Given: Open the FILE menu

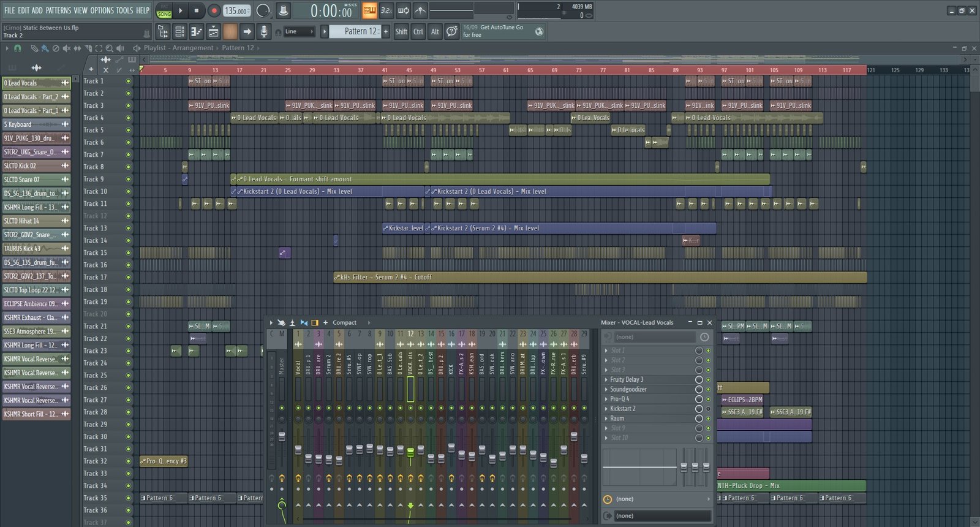Looking at the screenshot, I should [x=9, y=10].
